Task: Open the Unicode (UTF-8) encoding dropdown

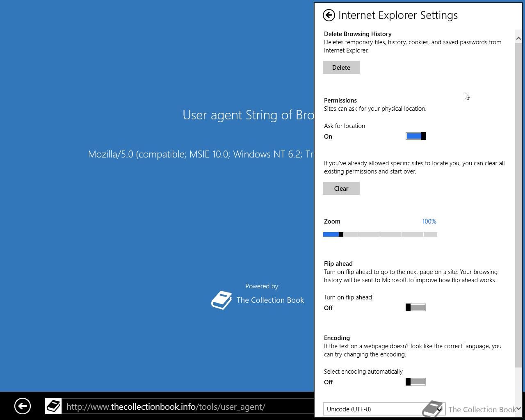Action: 384,409
